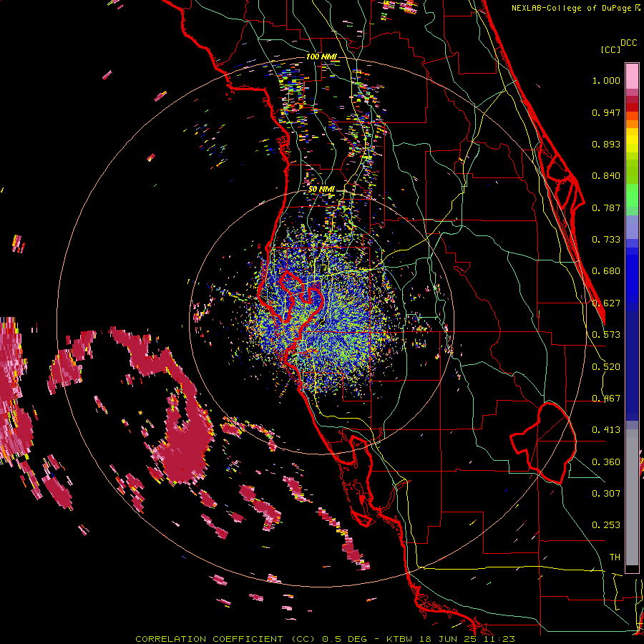Viewport: 644px width, 644px height.
Task: Click the DCC product label
Action: pyautogui.click(x=628, y=43)
